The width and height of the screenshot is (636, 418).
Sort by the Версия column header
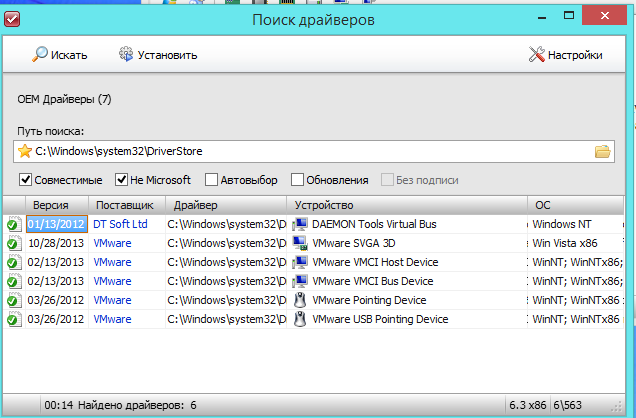pyautogui.click(x=50, y=204)
